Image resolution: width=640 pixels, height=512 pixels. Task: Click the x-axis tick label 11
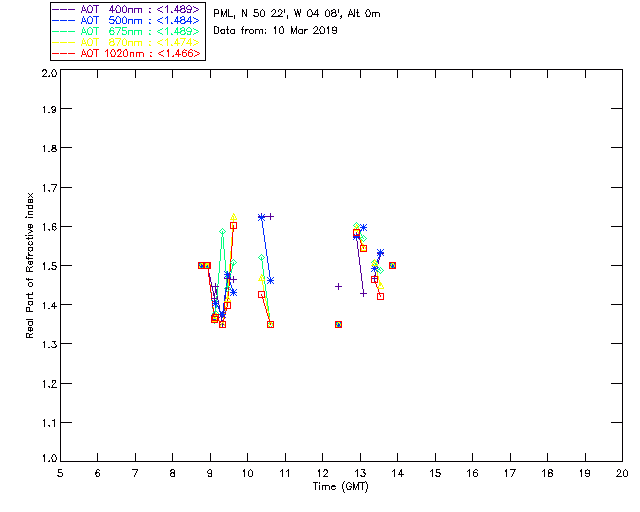(285, 474)
